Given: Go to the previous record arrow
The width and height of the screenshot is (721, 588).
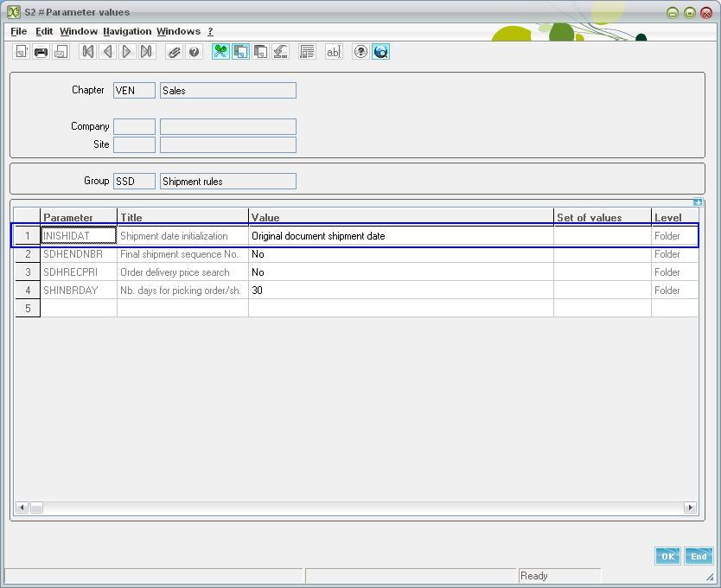Looking at the screenshot, I should (107, 52).
